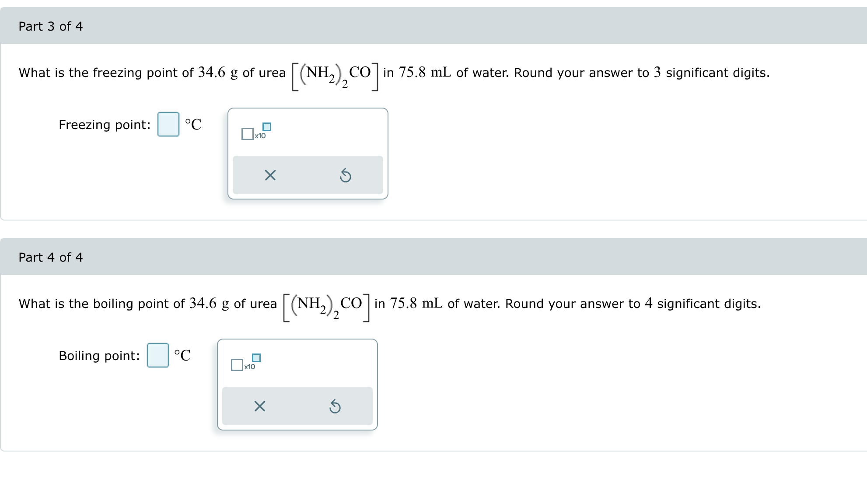
Task: Clear the freezing point entry with X button
Action: (270, 175)
